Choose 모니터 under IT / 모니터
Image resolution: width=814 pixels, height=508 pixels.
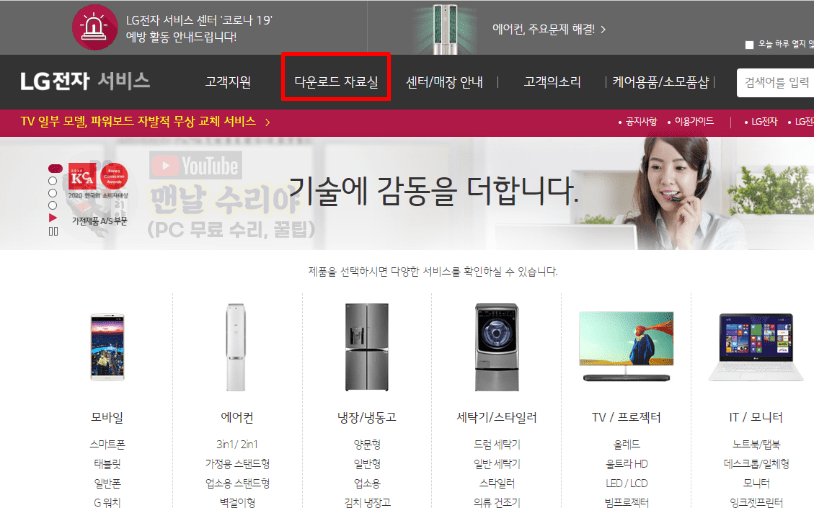coord(756,483)
